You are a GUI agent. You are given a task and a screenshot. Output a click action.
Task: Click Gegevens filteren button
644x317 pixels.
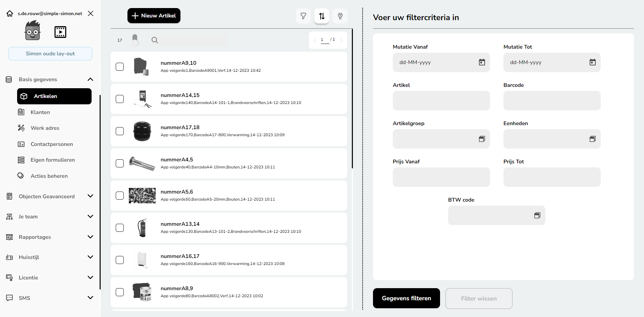tap(407, 298)
